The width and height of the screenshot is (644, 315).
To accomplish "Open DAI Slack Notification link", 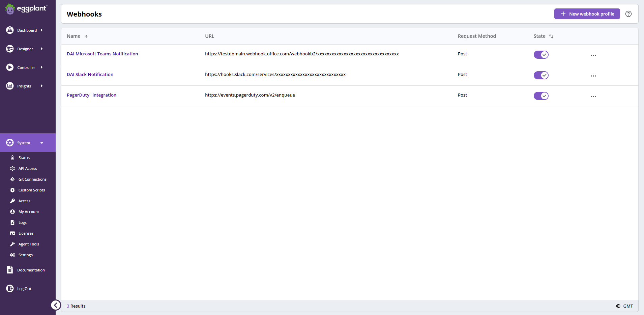I will pyautogui.click(x=90, y=74).
